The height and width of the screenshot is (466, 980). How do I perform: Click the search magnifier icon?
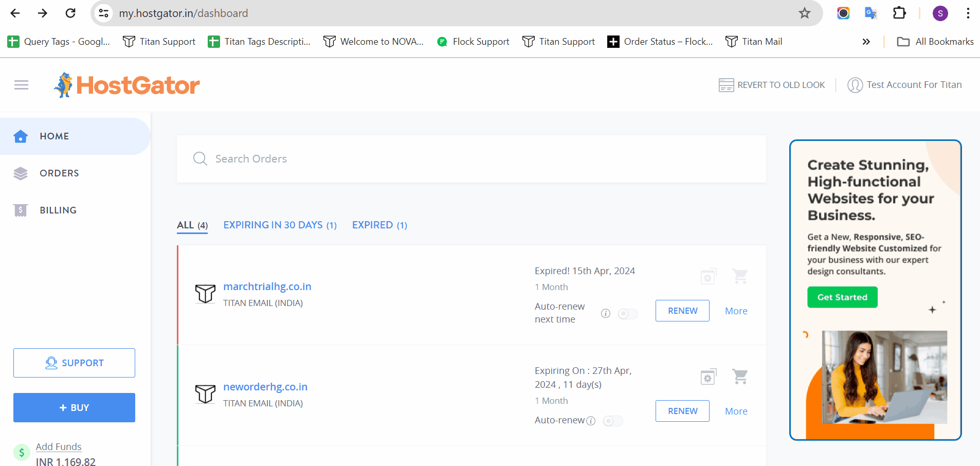click(x=200, y=158)
